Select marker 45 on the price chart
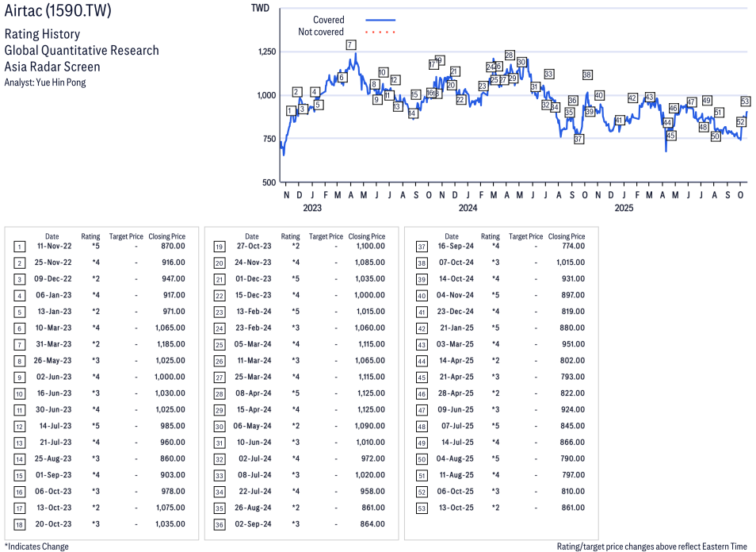Screen dimensions: 756x552 670,136
